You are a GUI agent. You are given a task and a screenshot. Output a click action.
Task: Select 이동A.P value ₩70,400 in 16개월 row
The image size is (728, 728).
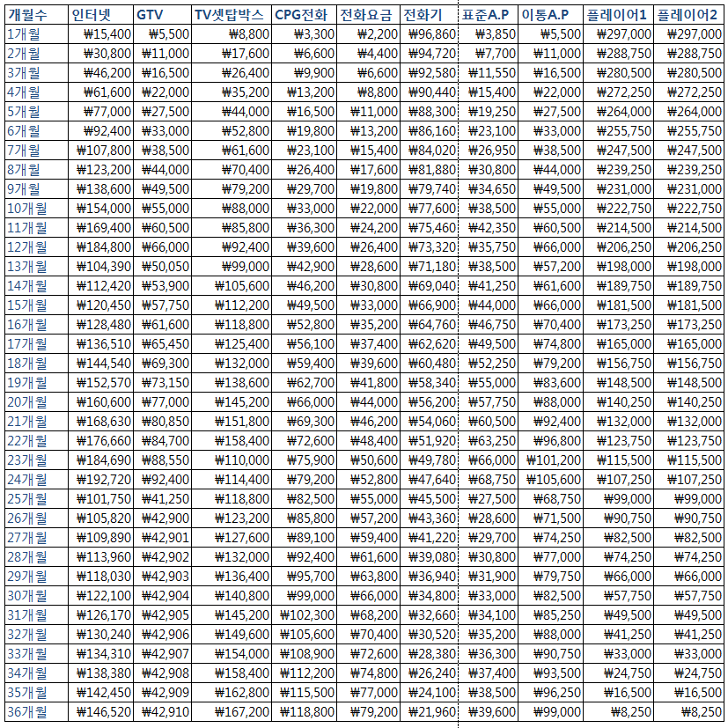(x=551, y=325)
